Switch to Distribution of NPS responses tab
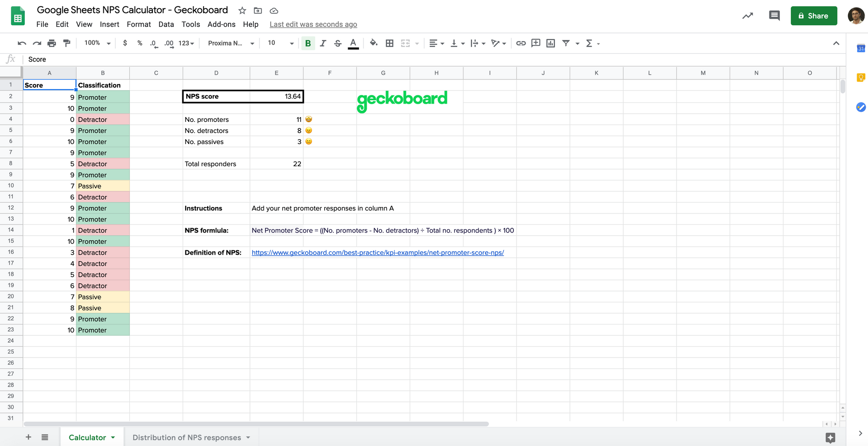Screen dimensions: 868x446 (191, 437)
